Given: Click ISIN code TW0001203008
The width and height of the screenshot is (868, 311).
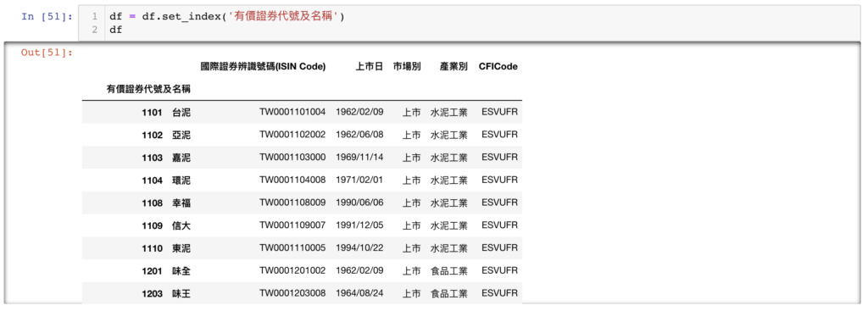Looking at the screenshot, I should [292, 294].
